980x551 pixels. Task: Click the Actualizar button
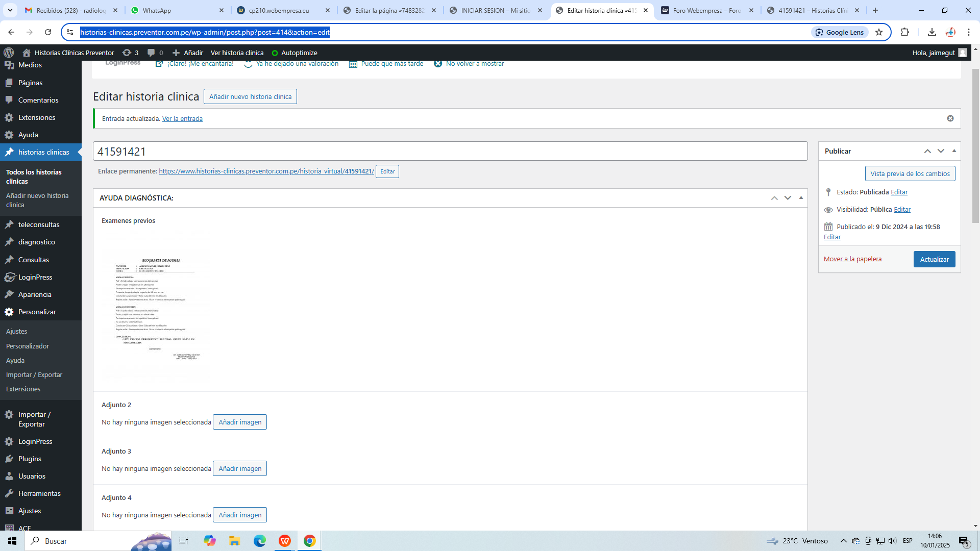tap(934, 259)
